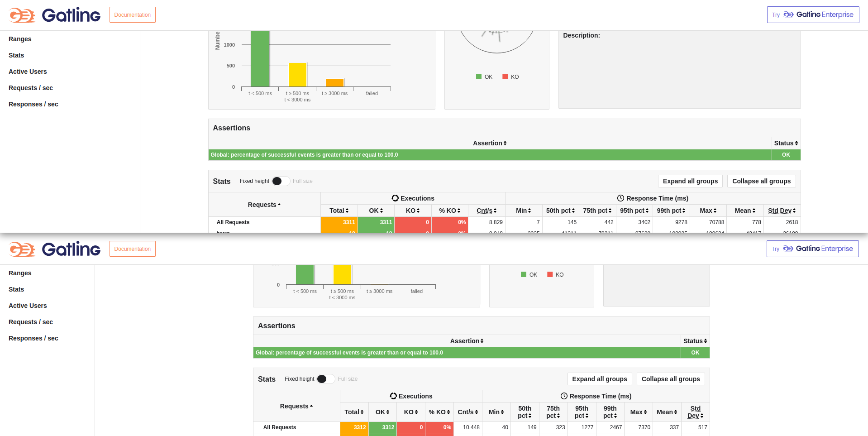Open the Documentation page
Screen dimensions: 868x436
(x=132, y=14)
